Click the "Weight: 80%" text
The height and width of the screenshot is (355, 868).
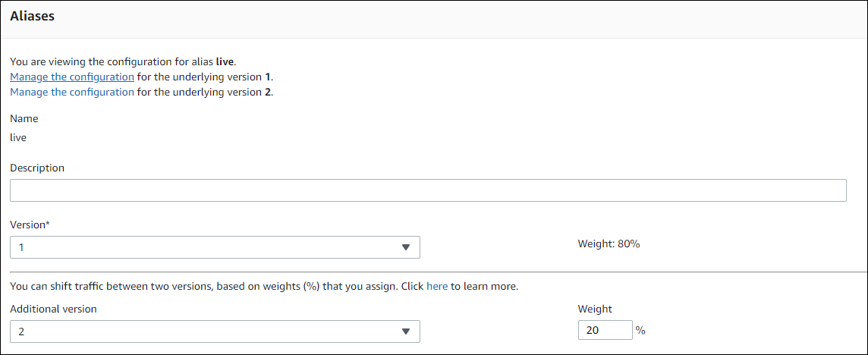point(609,244)
